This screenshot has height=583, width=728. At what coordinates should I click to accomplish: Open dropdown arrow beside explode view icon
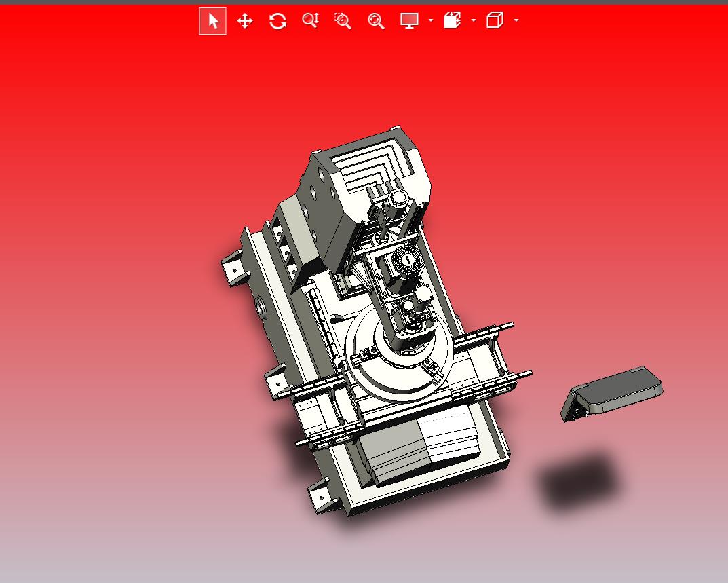[474, 21]
